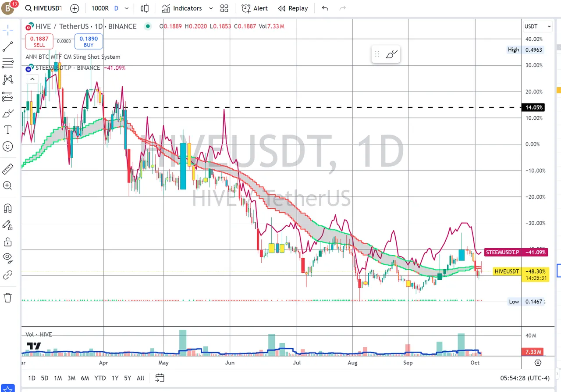Click the brush icon on the floating toolbar
This screenshot has height=392, width=561.
392,54
